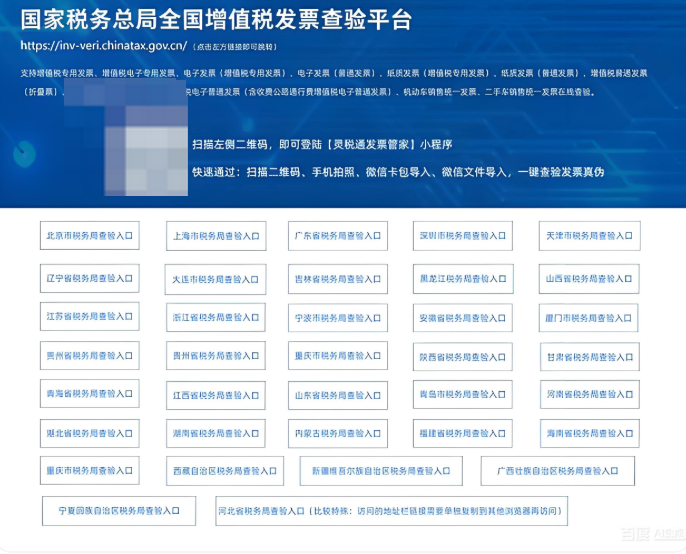Select 广东省税务局查验入口
Image resolution: width=686 pixels, height=554 pixels.
point(338,236)
